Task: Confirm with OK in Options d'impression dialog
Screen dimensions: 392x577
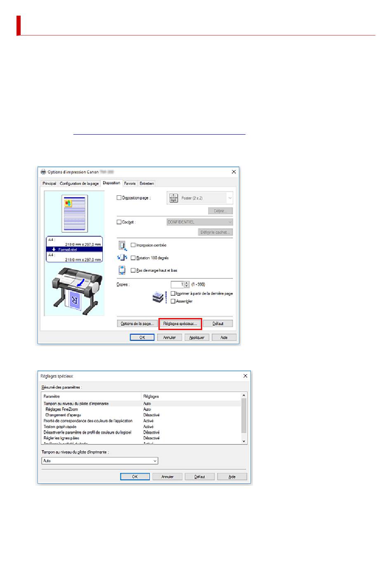Action: [142, 338]
